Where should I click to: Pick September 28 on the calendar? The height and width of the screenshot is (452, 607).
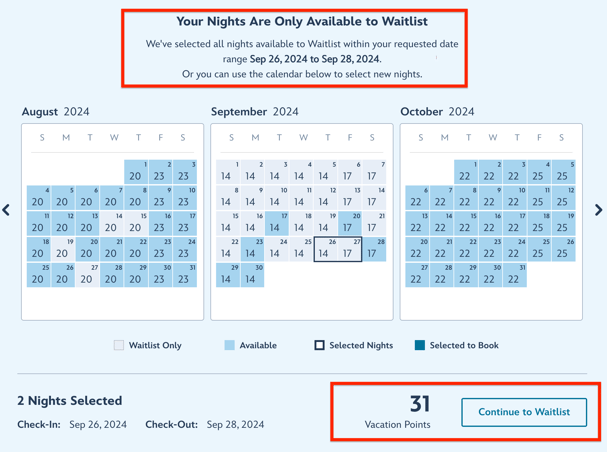pyautogui.click(x=372, y=249)
